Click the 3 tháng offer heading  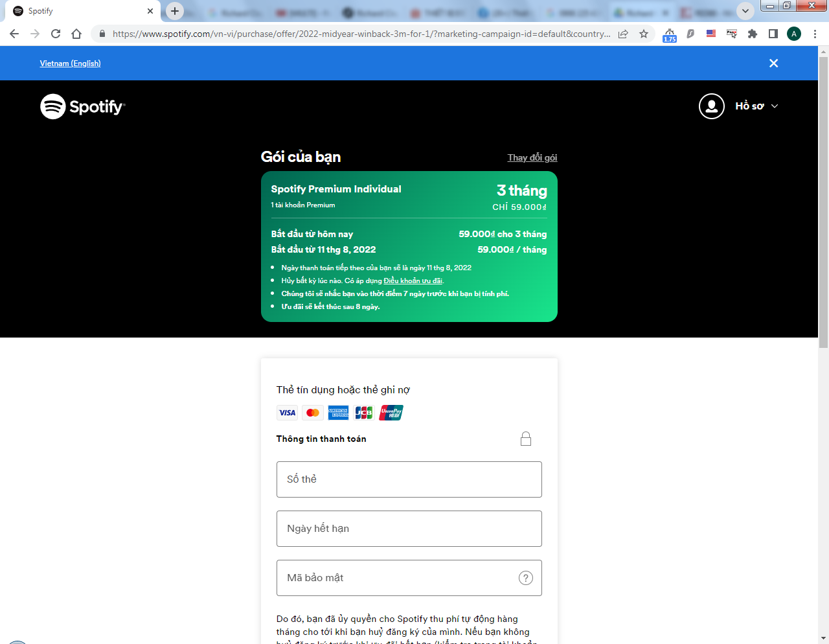[522, 190]
